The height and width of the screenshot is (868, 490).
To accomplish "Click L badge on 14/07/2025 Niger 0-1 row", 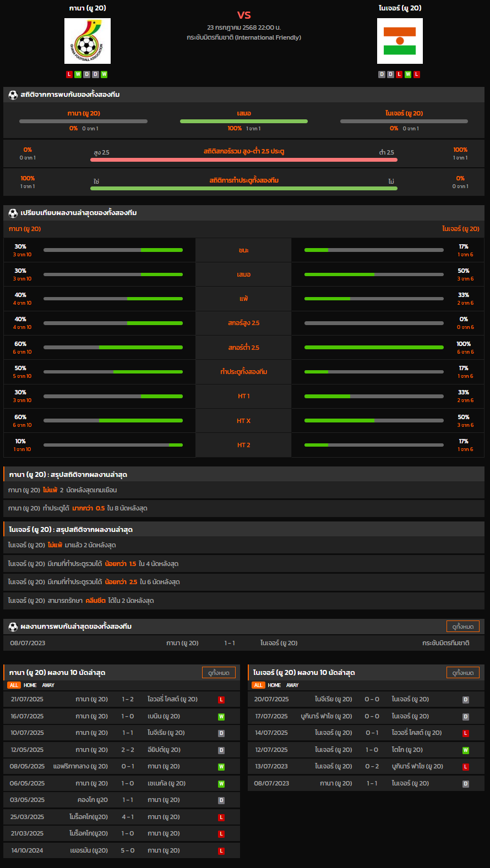I will [466, 733].
